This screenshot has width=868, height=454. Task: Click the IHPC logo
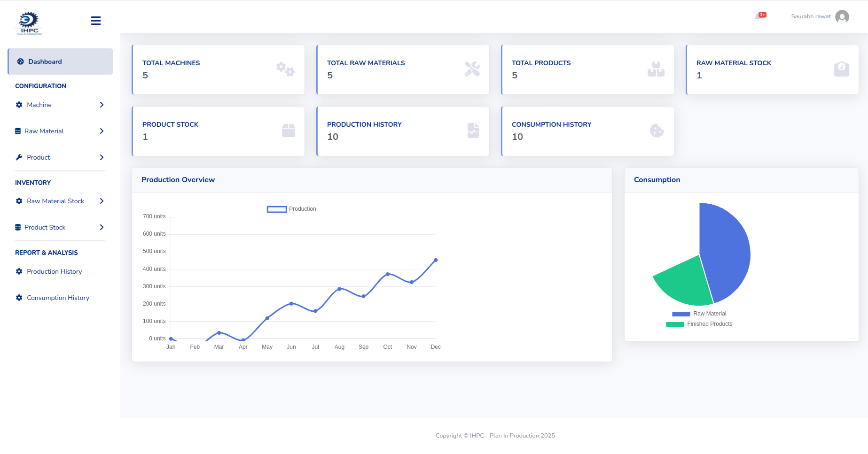(29, 23)
